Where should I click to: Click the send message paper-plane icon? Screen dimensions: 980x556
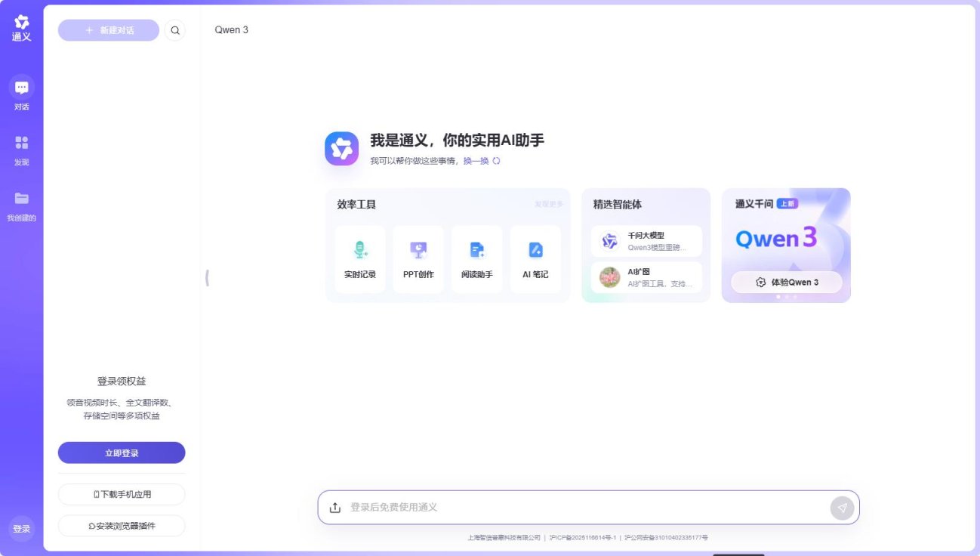pos(841,508)
